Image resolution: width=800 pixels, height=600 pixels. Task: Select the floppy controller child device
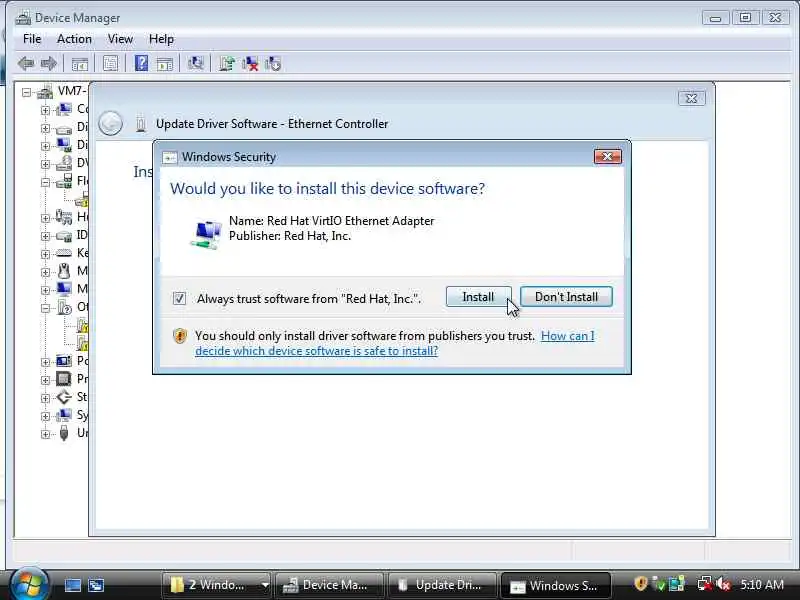(x=82, y=199)
